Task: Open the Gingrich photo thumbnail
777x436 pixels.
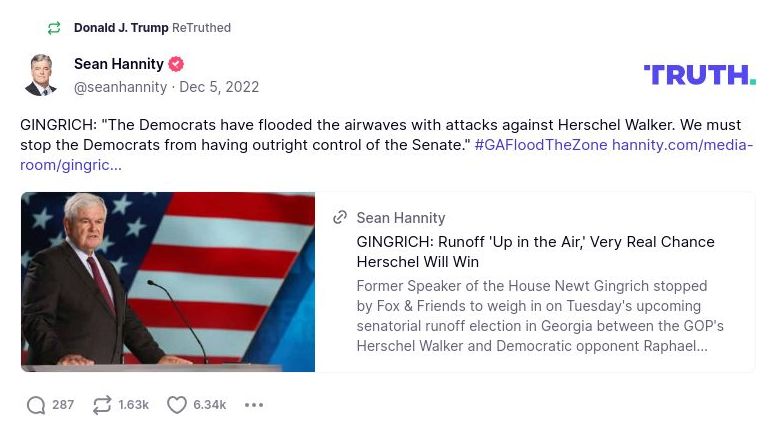Action: (x=168, y=282)
